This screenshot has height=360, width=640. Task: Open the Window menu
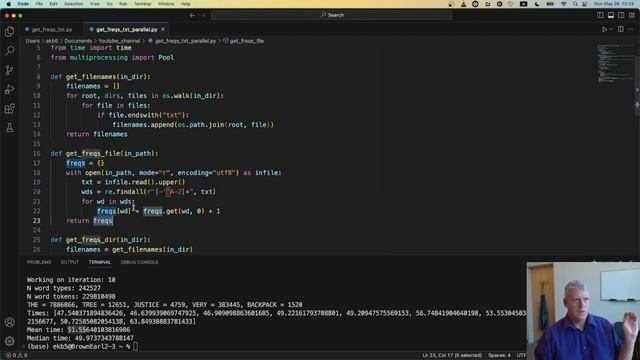166,4
